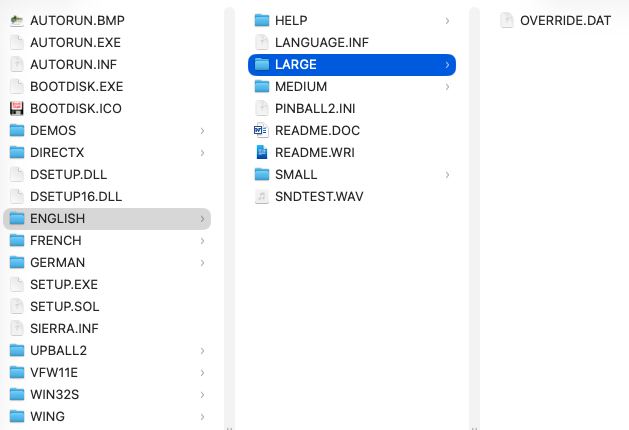Screen dimensions: 629x430
Task: Select the highlighted LARGE folder
Action: tap(352, 65)
